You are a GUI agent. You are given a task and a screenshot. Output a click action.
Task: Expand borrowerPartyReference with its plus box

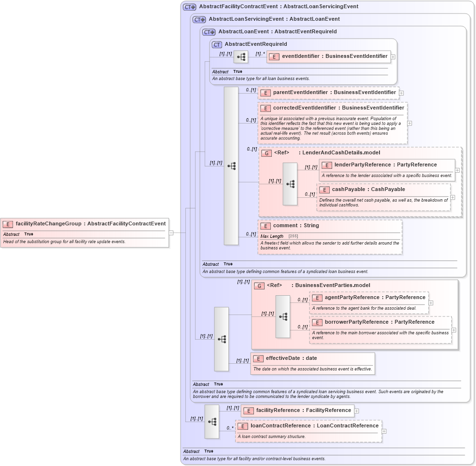pyautogui.click(x=453, y=329)
